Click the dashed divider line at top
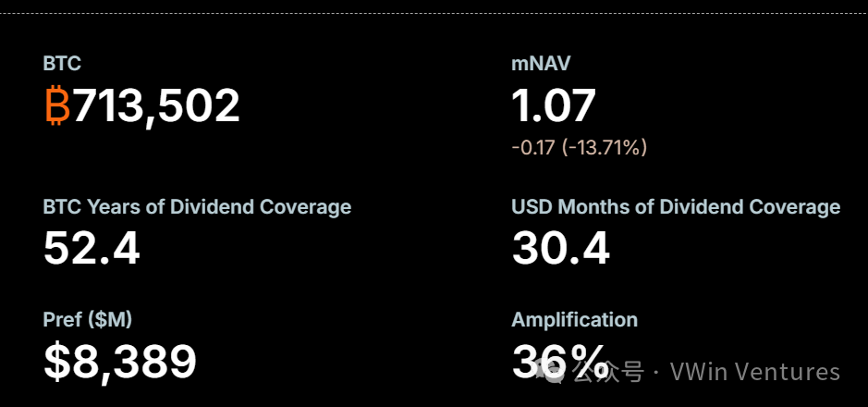This screenshot has width=868, height=407. [x=434, y=12]
